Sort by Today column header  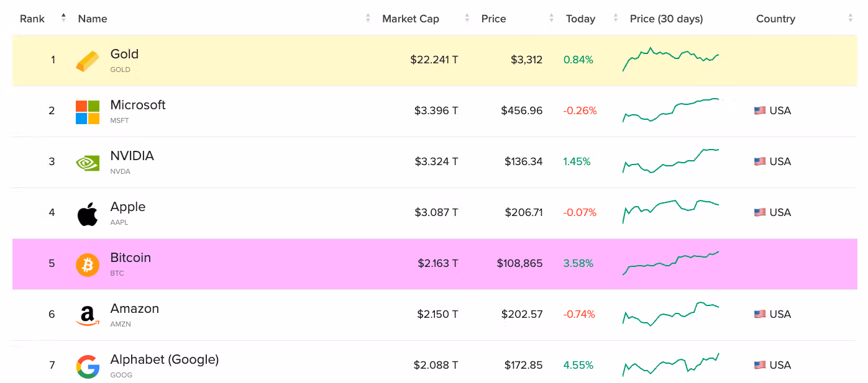(580, 19)
